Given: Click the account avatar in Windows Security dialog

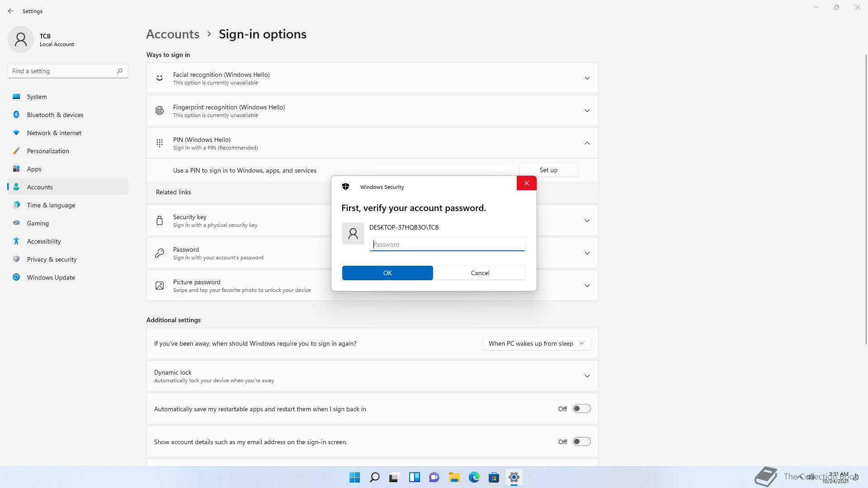Looking at the screenshot, I should click(x=353, y=234).
